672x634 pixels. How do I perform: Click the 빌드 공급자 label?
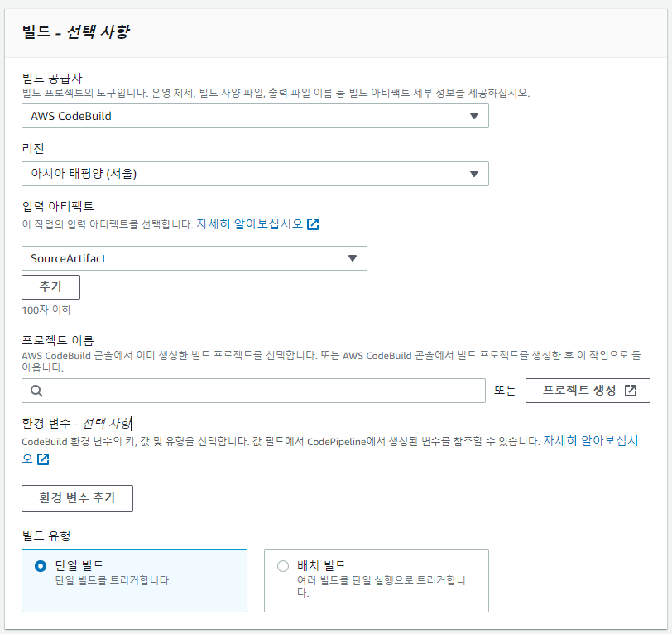(52, 78)
